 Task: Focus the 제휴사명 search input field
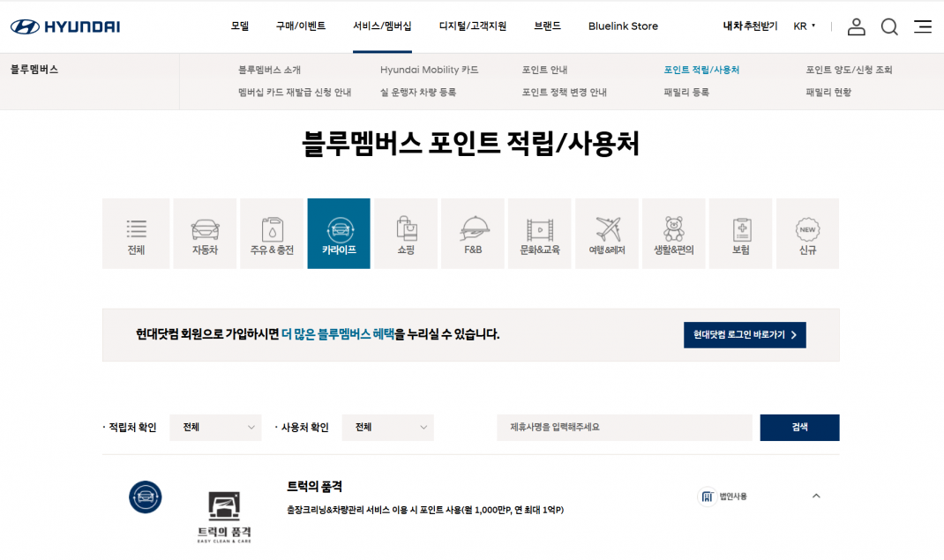point(625,428)
